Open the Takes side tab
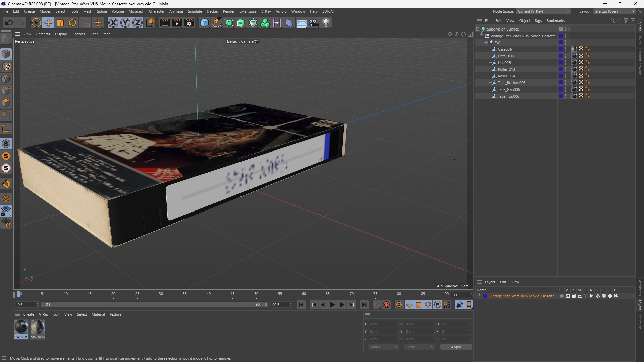644x362 pixels. point(640,39)
